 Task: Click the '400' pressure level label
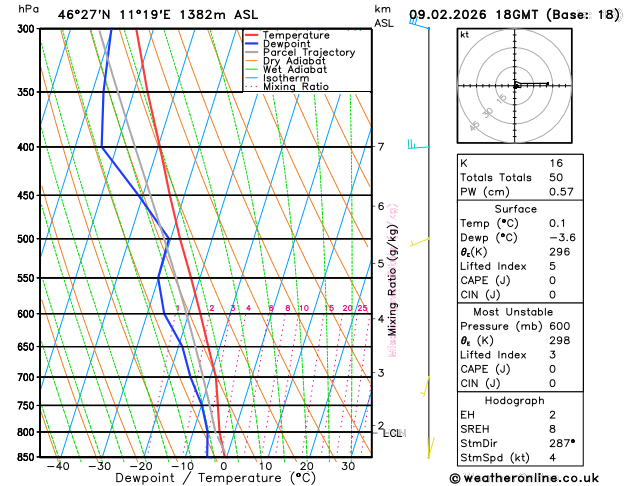[28, 147]
